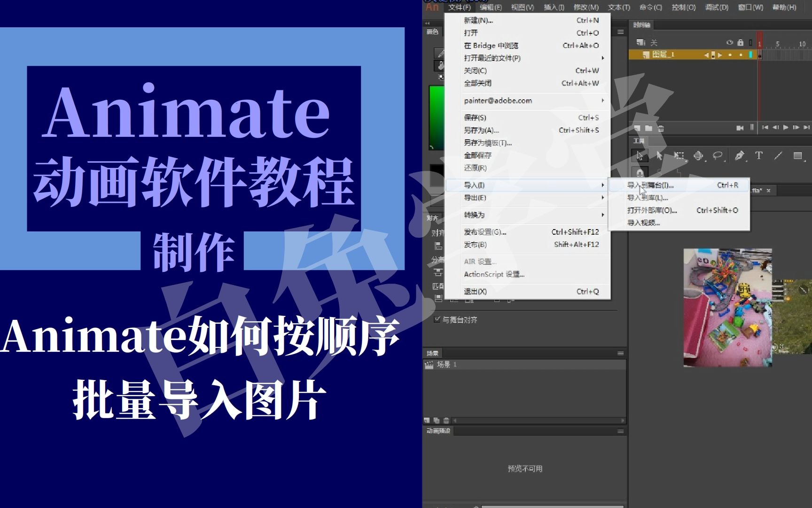Select the Rectangle tool
Image resolution: width=812 pixels, height=508 pixels.
(x=798, y=156)
